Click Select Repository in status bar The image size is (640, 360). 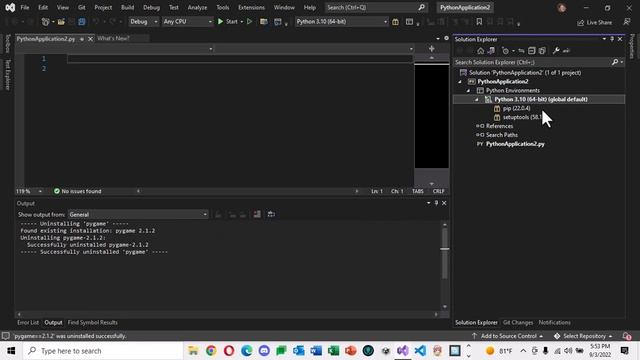(x=583, y=336)
